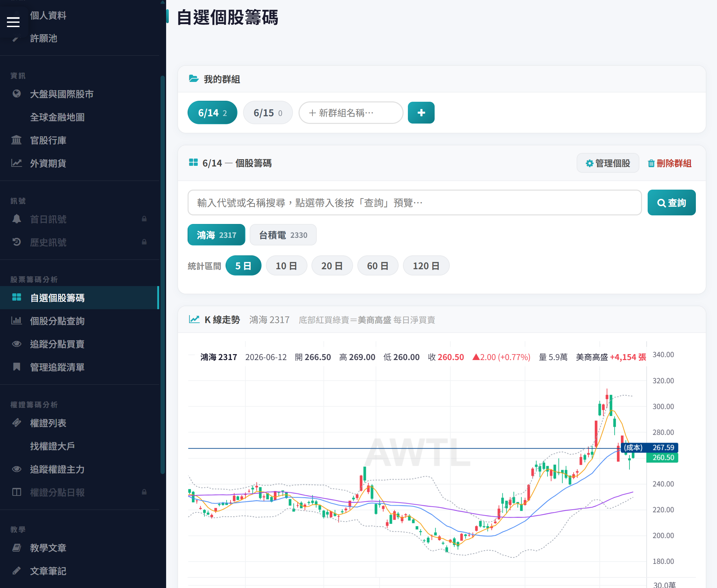Click the pencil icon for 文章筆記

[16, 571]
